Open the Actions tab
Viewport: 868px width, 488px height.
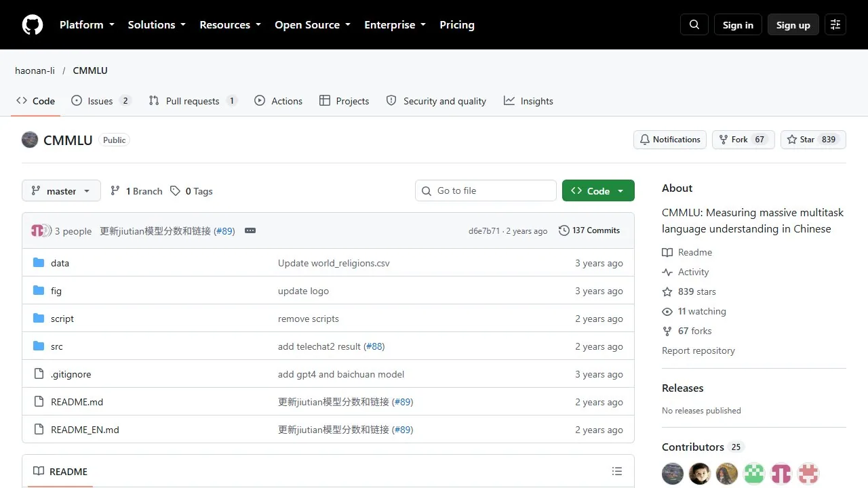click(279, 101)
